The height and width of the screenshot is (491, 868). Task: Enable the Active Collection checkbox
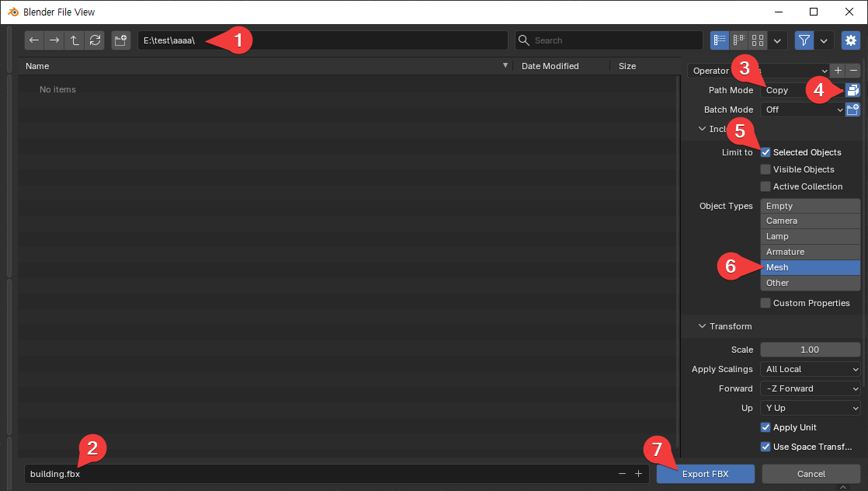pos(766,186)
